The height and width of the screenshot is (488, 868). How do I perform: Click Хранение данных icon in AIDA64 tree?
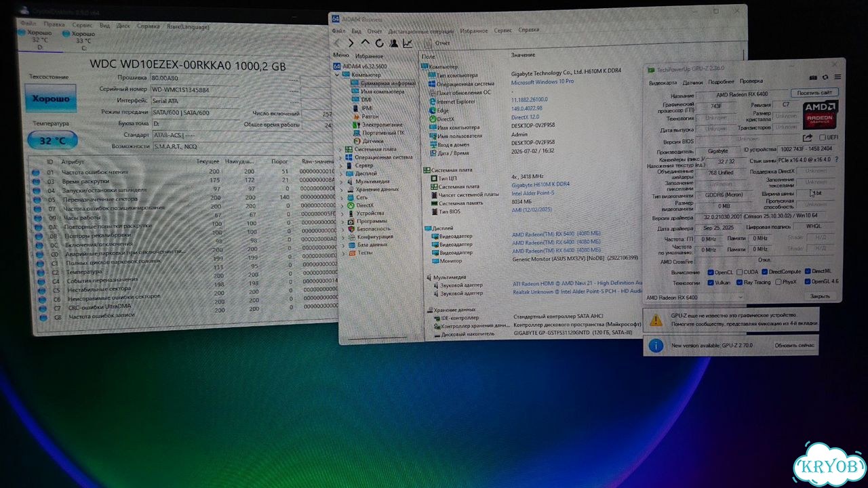pyautogui.click(x=349, y=190)
